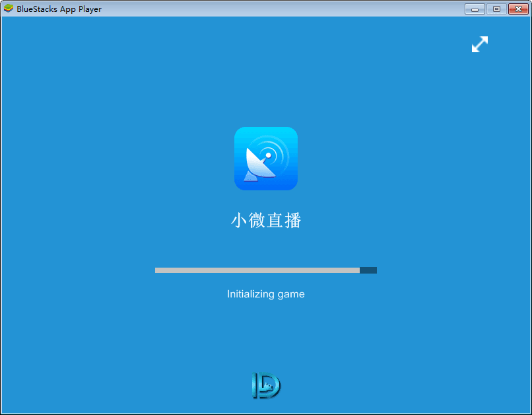Minimize the BlueStacks App Player window
Viewport: 532px width, 415px height.
coord(474,9)
